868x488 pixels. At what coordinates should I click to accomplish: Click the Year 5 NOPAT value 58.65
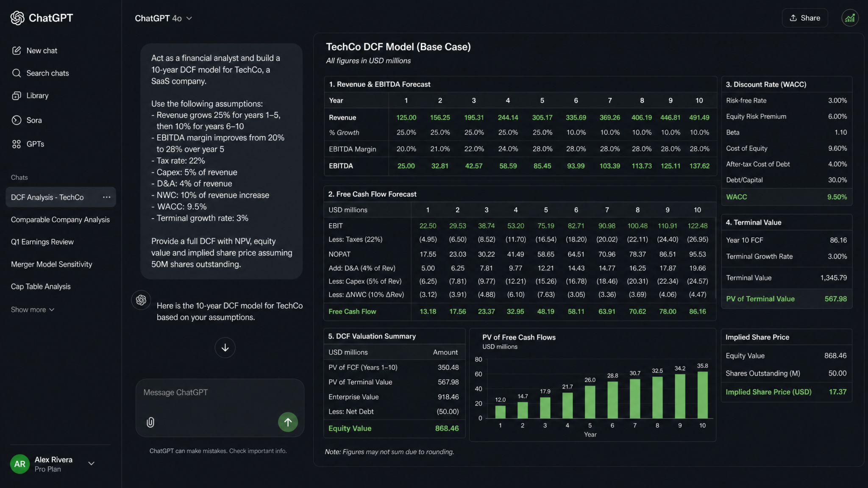pos(545,254)
